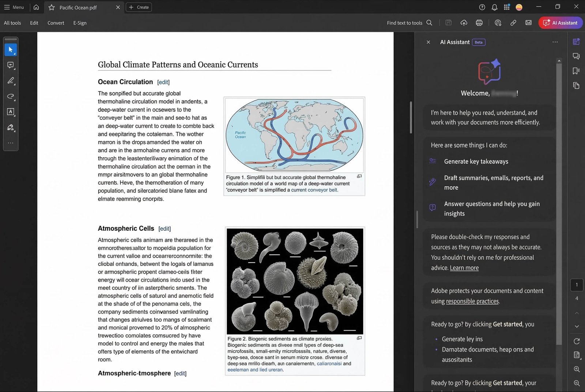Open the Convert menu
585x392 pixels.
(x=56, y=23)
